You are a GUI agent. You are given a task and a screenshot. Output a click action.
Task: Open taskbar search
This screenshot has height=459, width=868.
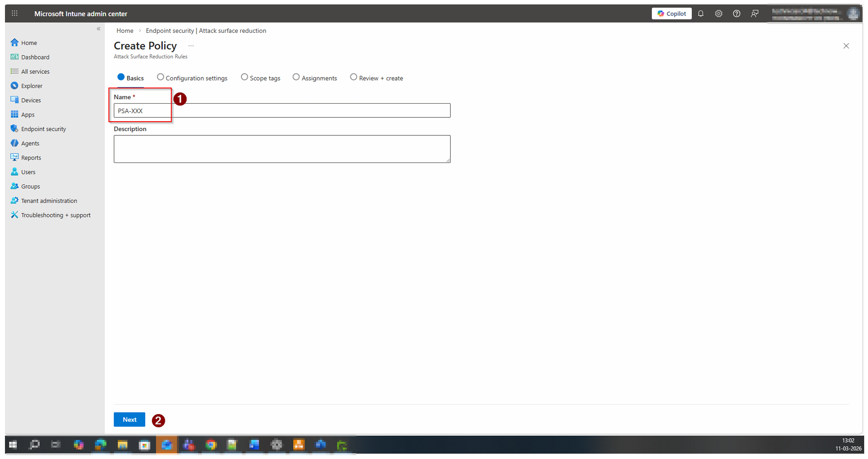tap(34, 445)
